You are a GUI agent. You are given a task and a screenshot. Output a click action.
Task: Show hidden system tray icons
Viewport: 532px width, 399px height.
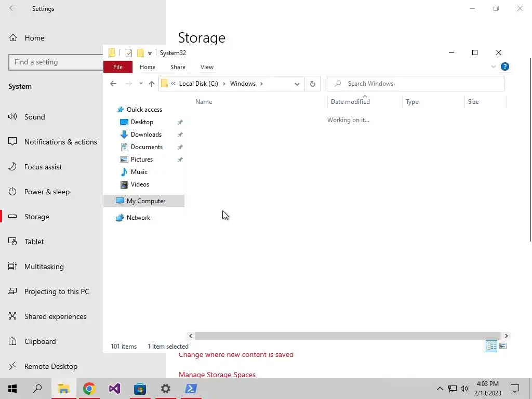[440, 389]
